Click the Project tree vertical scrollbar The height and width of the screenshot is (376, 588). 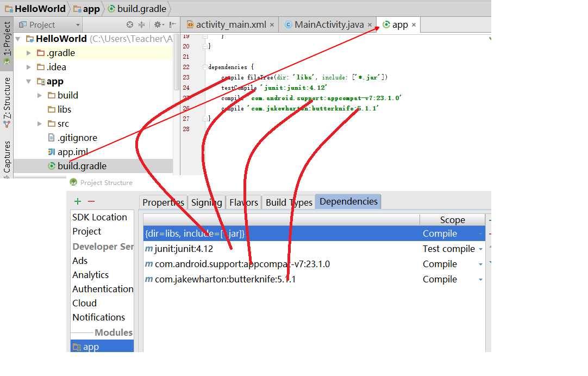tap(176, 63)
